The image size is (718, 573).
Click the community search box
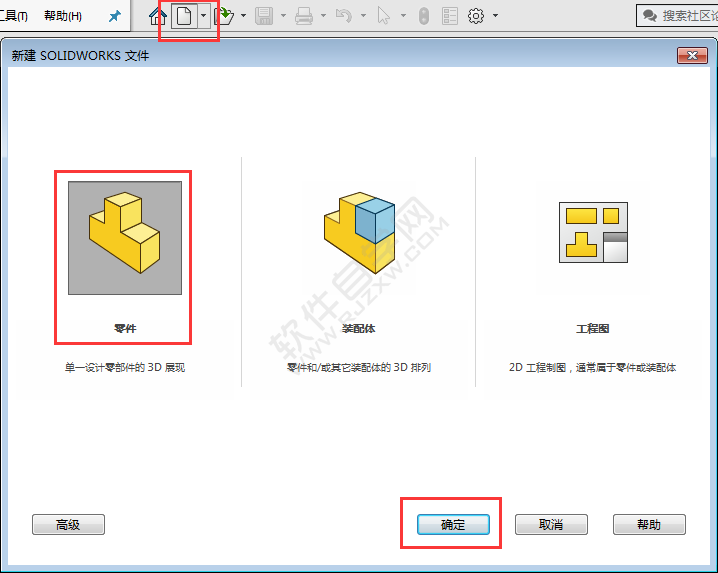coord(678,16)
